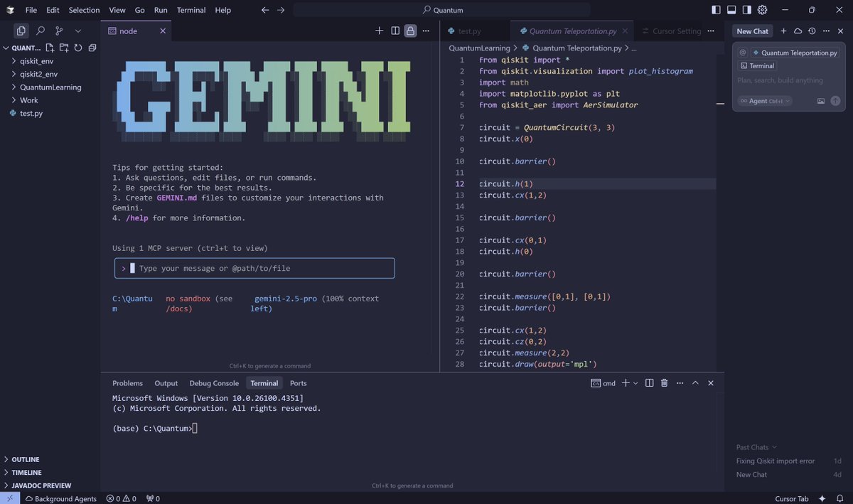
Task: Add context with the @ button
Action: click(743, 53)
